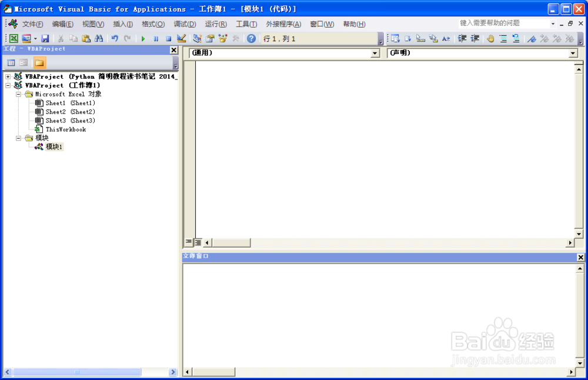Switch to Procedure View button
Screen dimensions: 588x380
tap(189, 242)
